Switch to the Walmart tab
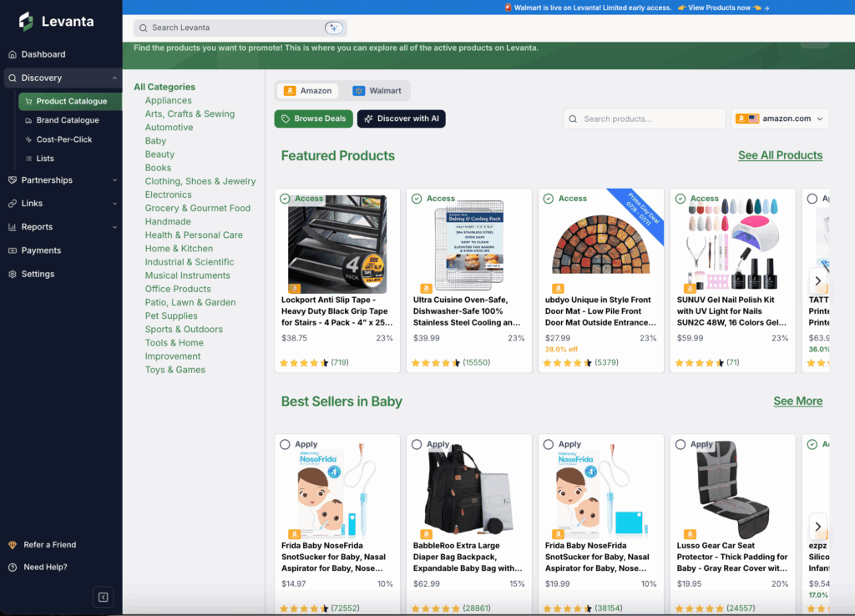Screen dimensions: 855x616 (x=376, y=90)
